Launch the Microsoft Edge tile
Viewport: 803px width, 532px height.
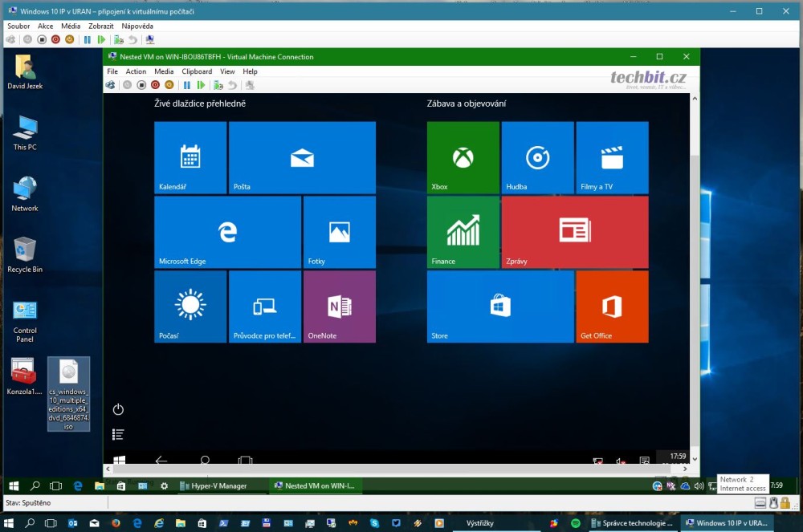(x=227, y=232)
